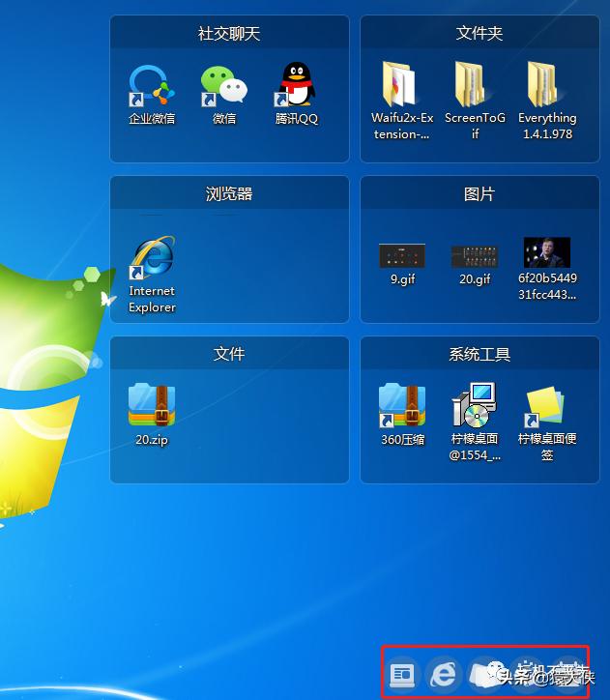Select the Everything 1.4.1.978 folder

(546, 84)
